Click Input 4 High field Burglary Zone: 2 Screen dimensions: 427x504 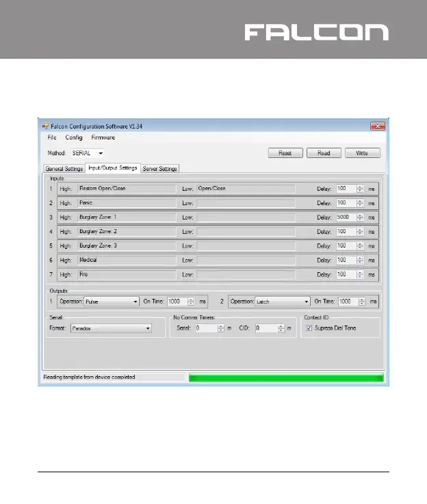127,232
